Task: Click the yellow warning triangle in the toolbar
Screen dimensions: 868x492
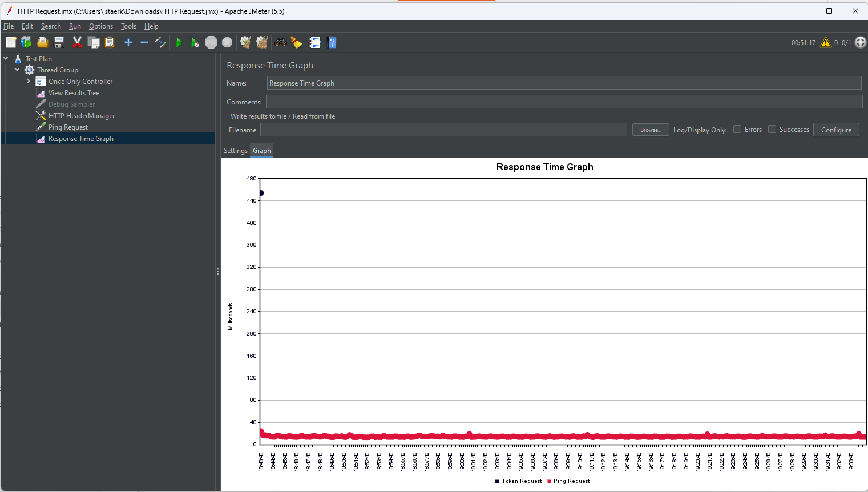Action: tap(826, 42)
